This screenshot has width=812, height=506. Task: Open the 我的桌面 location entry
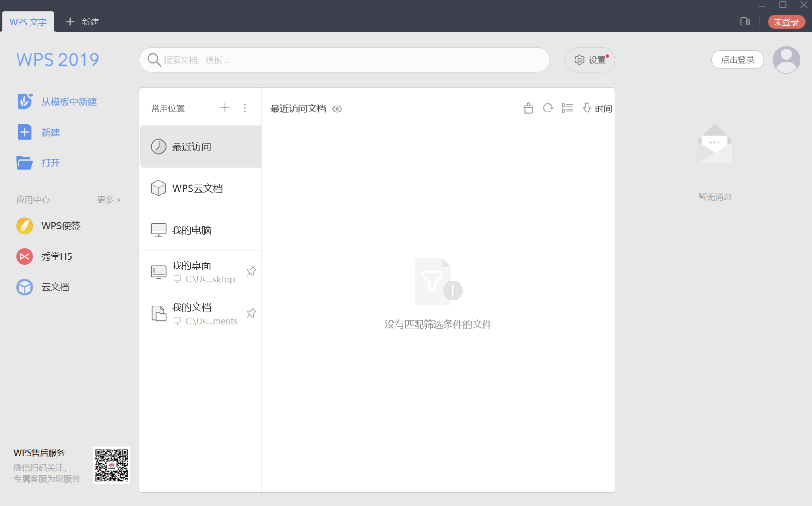coord(201,272)
